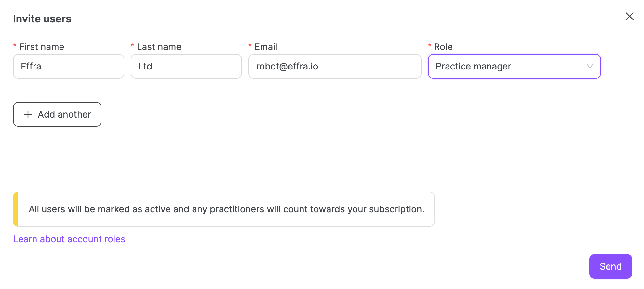
Task: Click the yellow stripe on the warning banner
Action: tap(16, 209)
